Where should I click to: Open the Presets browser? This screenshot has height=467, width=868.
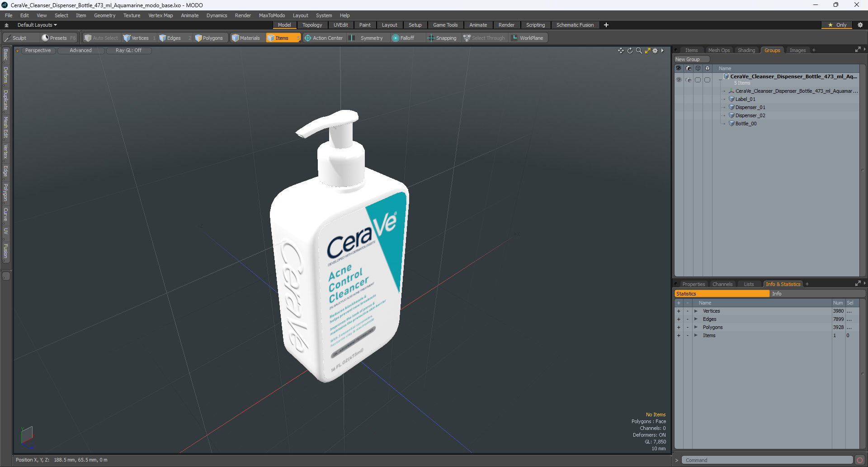click(x=58, y=38)
